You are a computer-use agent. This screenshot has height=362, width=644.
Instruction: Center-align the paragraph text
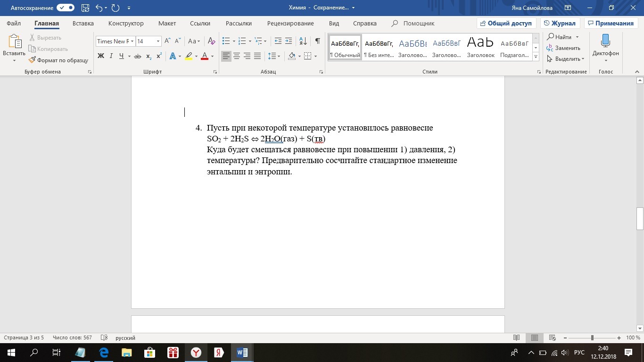tap(237, 56)
